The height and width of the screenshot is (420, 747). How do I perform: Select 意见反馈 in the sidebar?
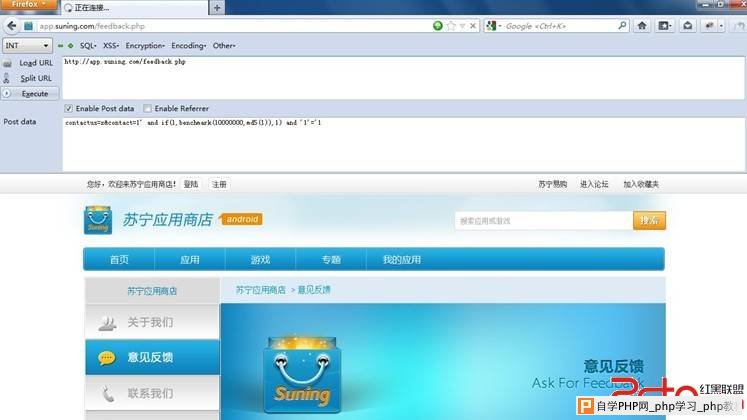pyautogui.click(x=152, y=357)
